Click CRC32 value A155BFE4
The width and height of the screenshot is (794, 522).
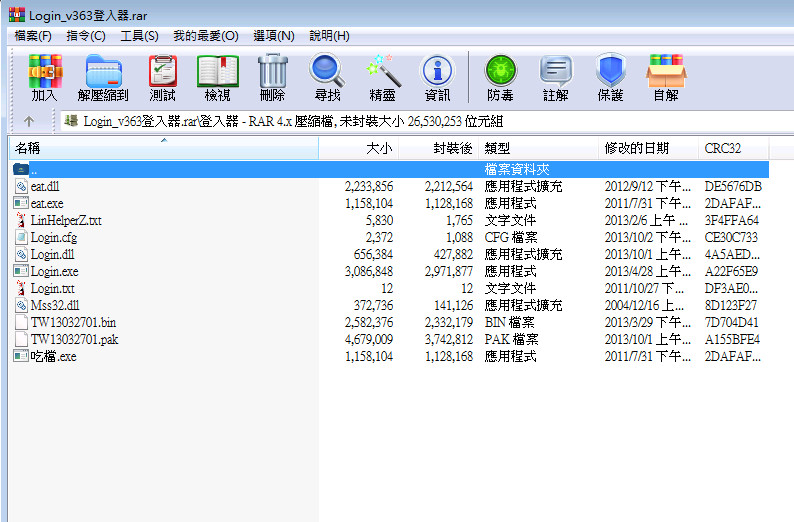[x=732, y=339]
